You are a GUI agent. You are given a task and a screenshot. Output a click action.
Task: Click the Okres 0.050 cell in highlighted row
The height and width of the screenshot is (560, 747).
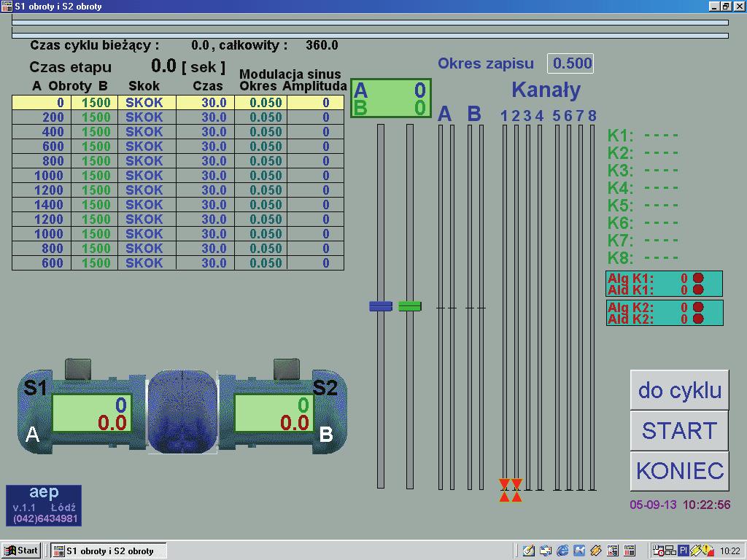click(x=261, y=102)
